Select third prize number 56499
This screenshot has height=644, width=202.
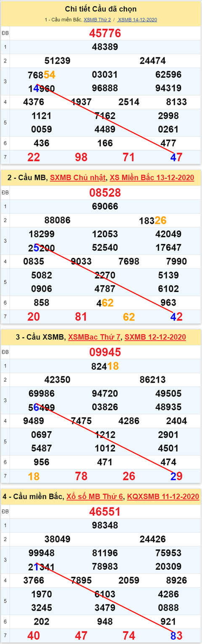[x=42, y=407]
